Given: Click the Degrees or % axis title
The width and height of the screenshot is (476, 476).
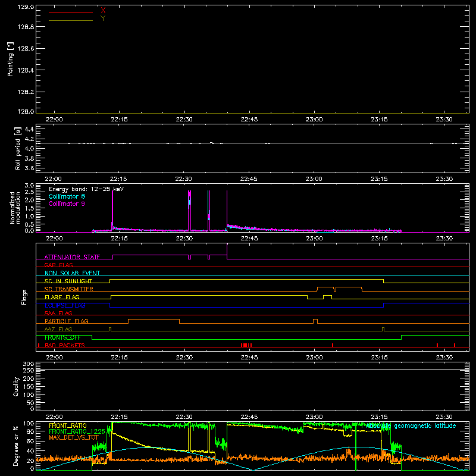Looking at the screenshot, I should [15, 446].
